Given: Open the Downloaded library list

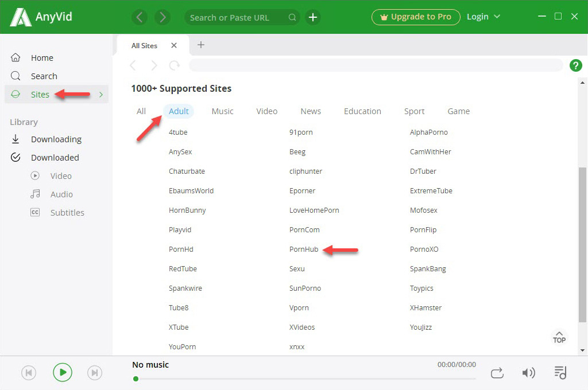Looking at the screenshot, I should 56,158.
